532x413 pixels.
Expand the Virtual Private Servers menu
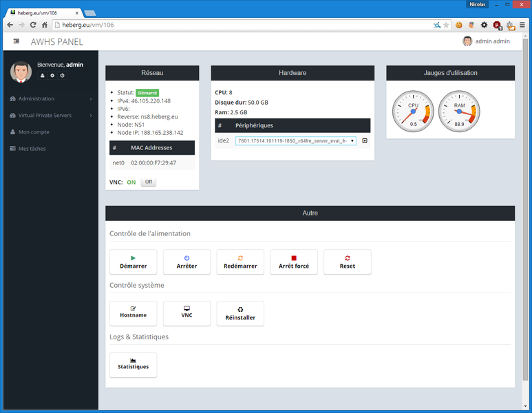pyautogui.click(x=50, y=115)
